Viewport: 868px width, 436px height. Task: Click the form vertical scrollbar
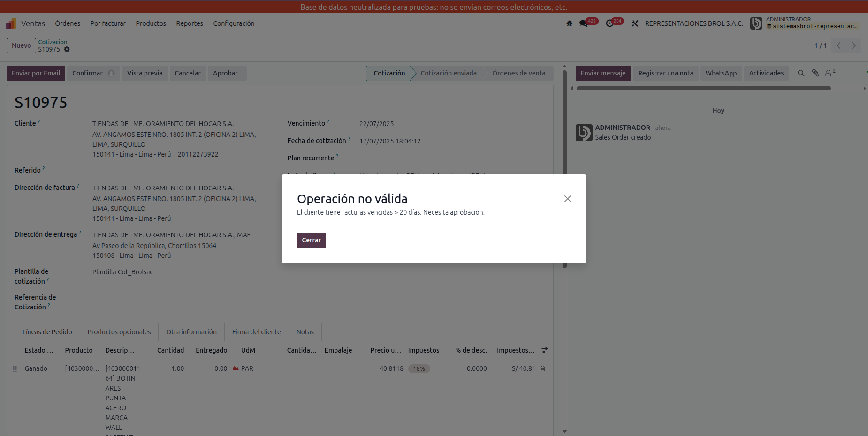click(564, 169)
